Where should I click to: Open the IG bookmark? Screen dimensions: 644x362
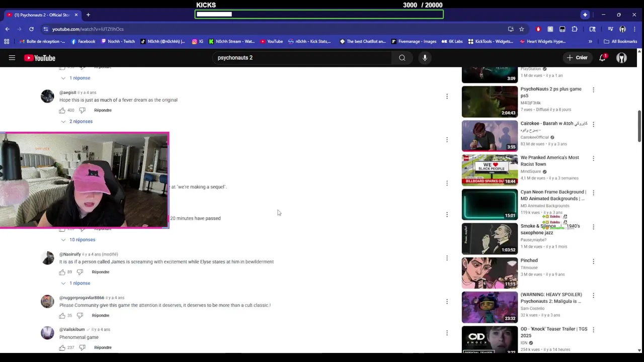(x=198, y=42)
